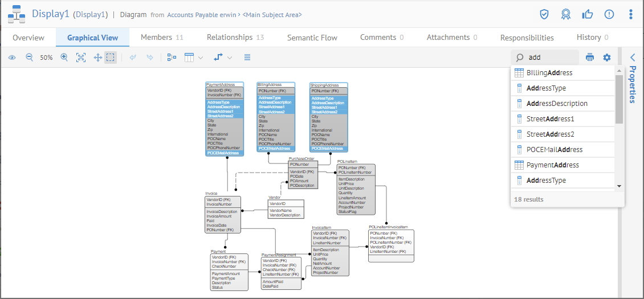Click the zoom out magnifier icon

30,58
